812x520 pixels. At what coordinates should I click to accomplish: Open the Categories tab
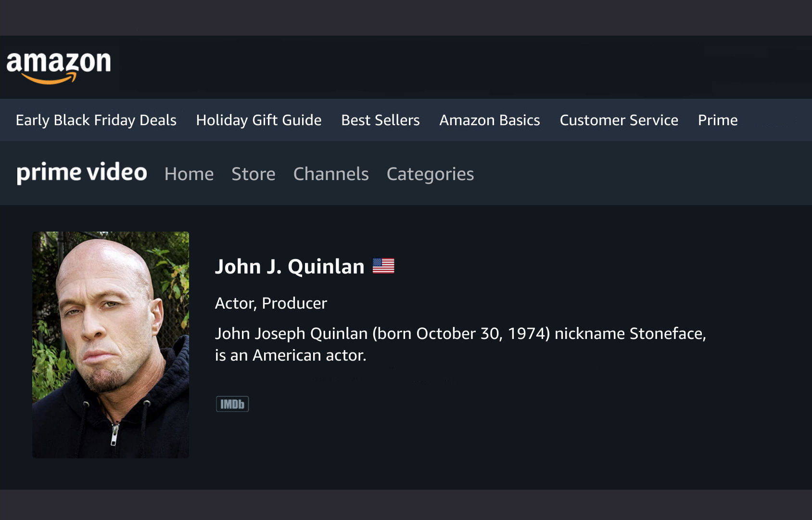pos(431,174)
